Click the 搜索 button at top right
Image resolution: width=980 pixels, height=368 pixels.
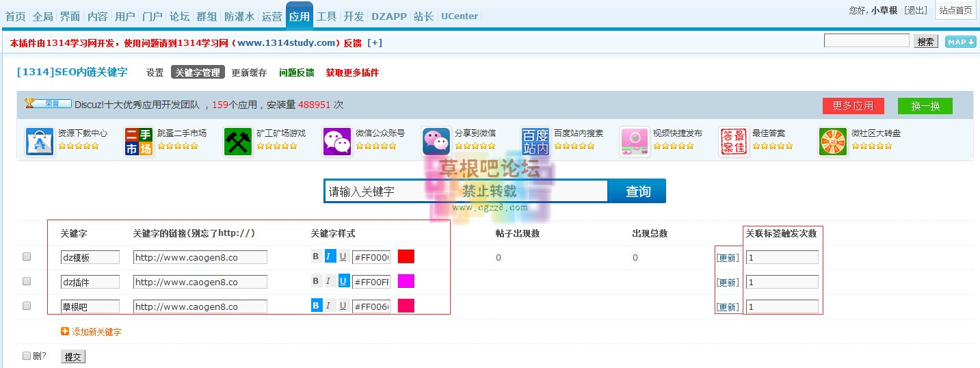(x=926, y=42)
